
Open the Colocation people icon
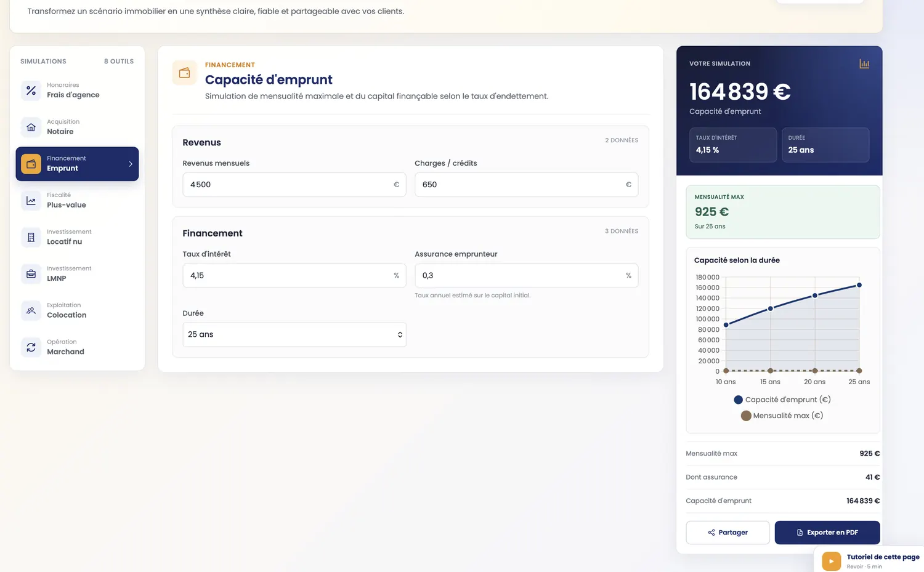tap(31, 311)
